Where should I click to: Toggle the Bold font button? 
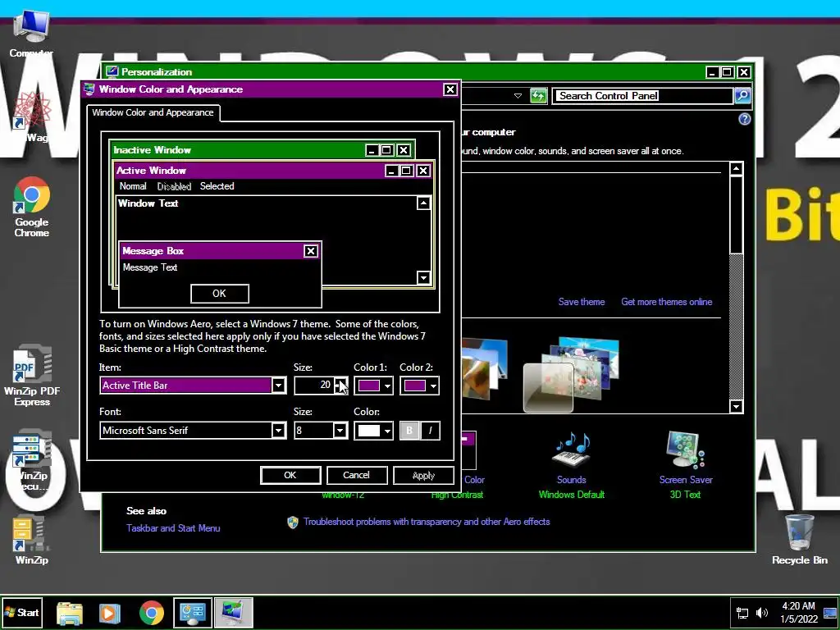click(410, 430)
